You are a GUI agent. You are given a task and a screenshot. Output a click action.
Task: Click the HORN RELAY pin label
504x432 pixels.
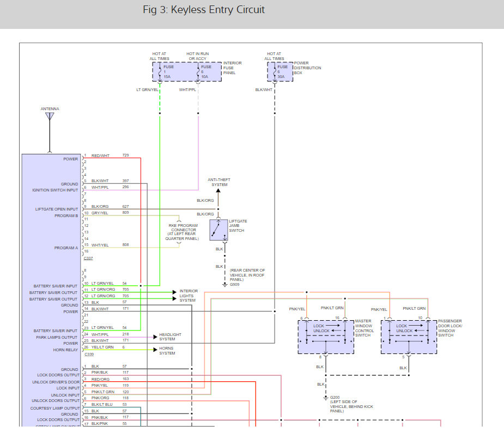pyautogui.click(x=65, y=350)
